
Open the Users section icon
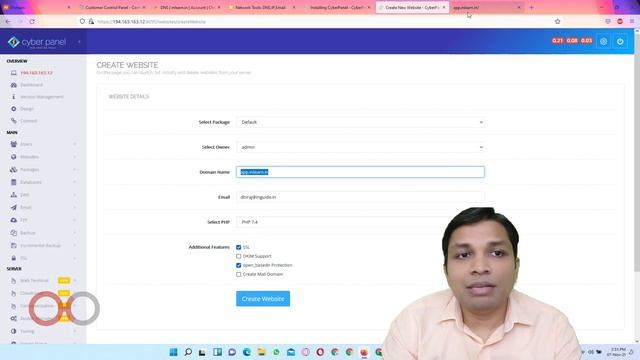tap(13, 144)
